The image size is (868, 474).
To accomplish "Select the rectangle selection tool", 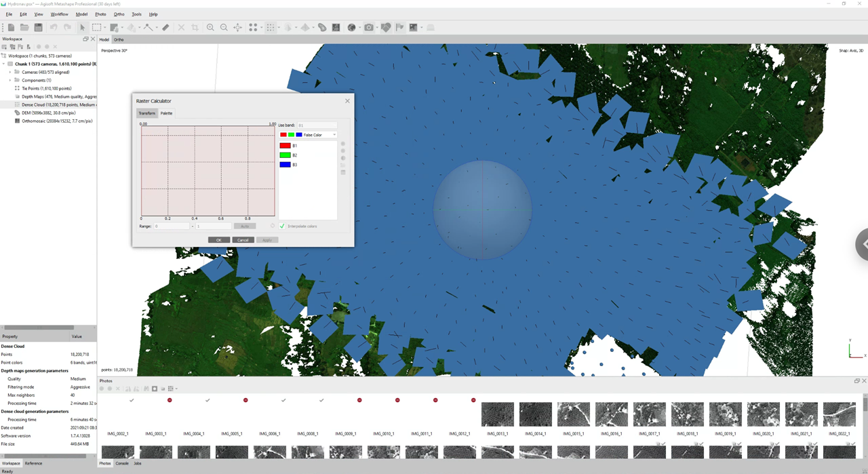I will [x=97, y=28].
